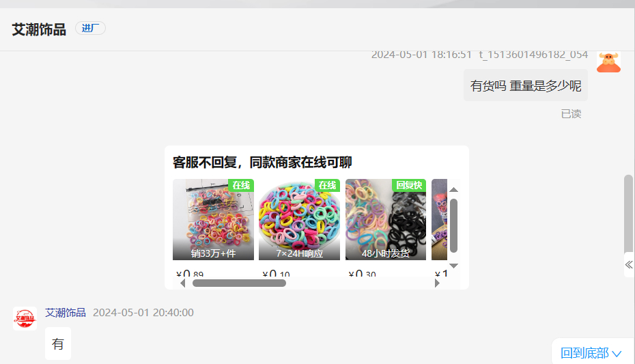Viewport: 635px width, 364px height.
Task: Open product thumbnail labeled 销33万+件
Action: pos(214,219)
